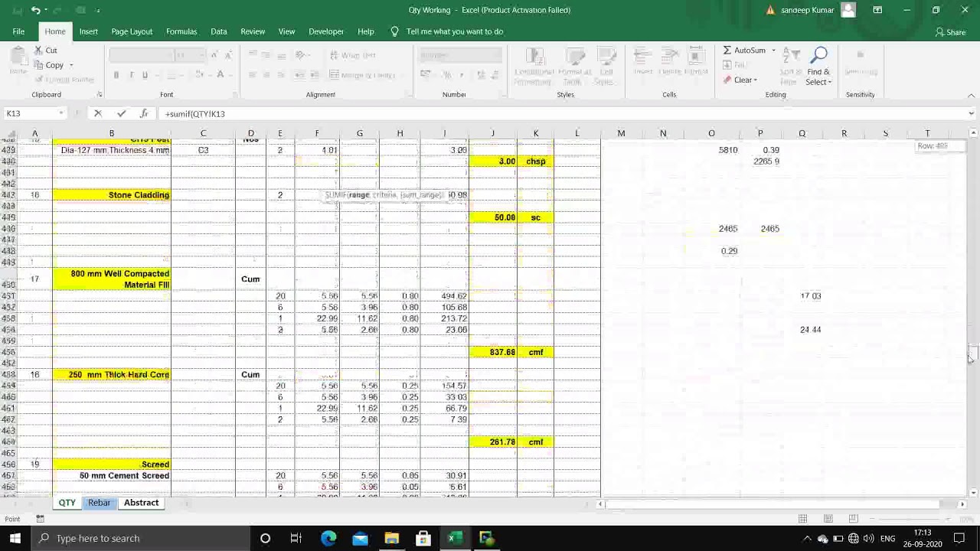Screen dimensions: 980x551
Task: Click Copy in Clipboard group
Action: (x=48, y=65)
